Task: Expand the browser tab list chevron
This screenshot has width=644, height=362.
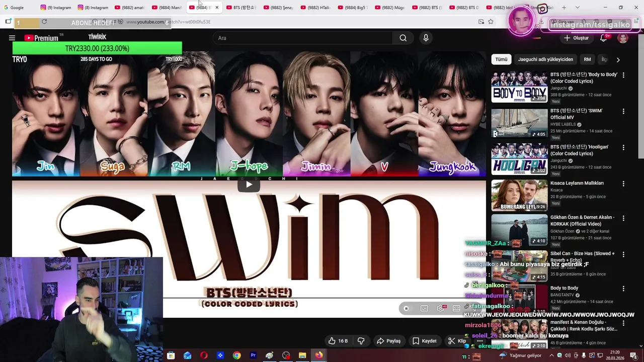Action: (x=577, y=8)
